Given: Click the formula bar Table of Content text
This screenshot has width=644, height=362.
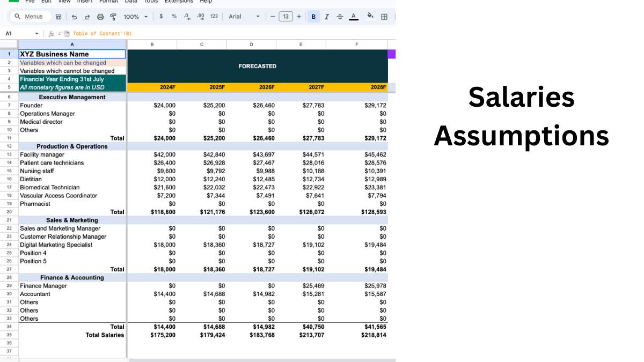Looking at the screenshot, I should tap(102, 33).
